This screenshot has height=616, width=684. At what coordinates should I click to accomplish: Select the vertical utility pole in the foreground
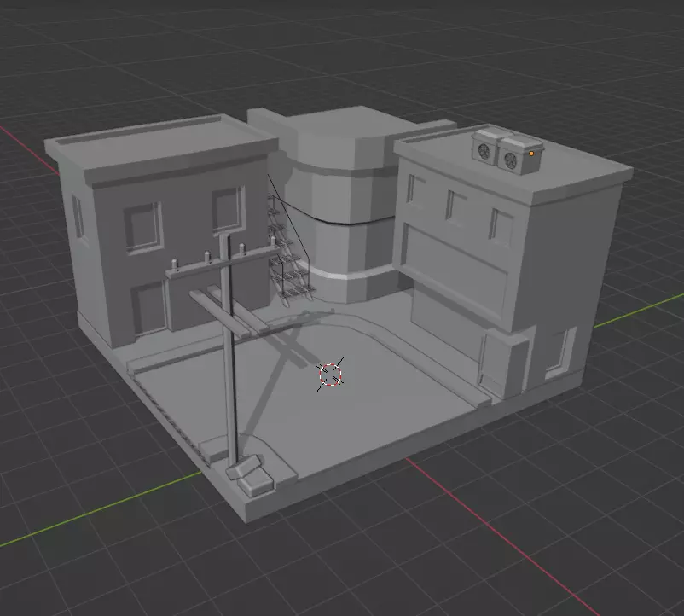pos(229,349)
